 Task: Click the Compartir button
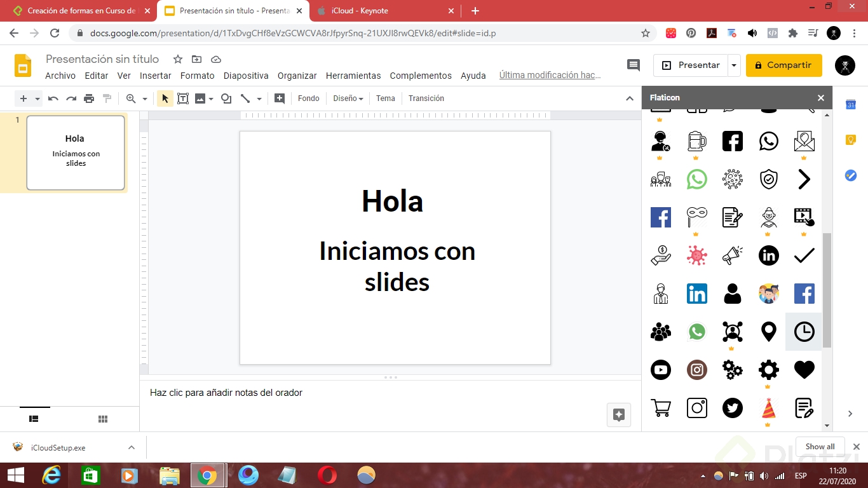coord(783,65)
